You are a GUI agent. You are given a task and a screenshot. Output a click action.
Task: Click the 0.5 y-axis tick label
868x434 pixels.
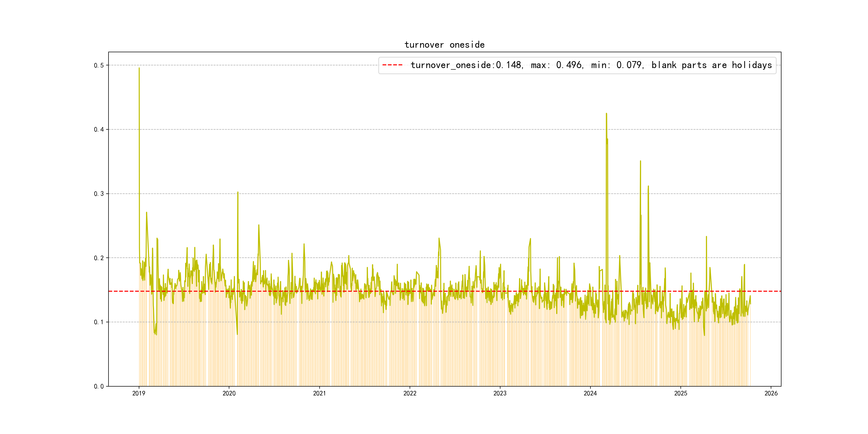pyautogui.click(x=99, y=65)
